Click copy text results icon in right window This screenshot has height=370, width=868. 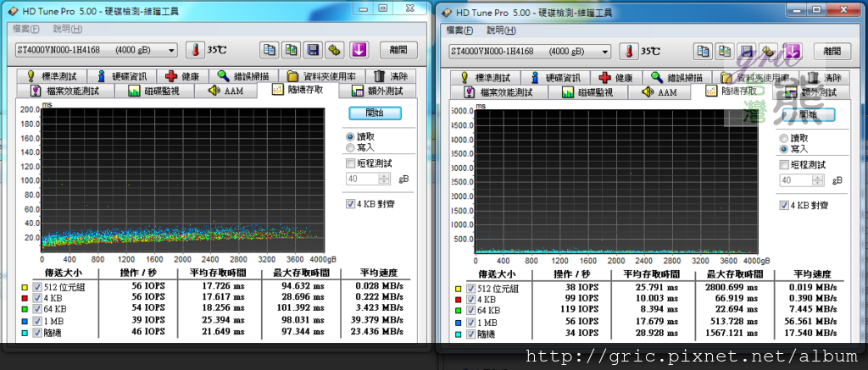704,52
